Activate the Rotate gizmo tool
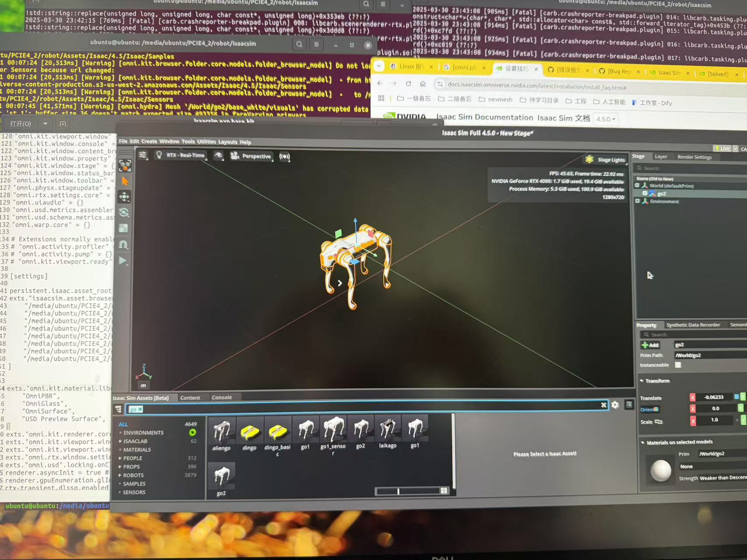This screenshot has width=747, height=560. 124,213
